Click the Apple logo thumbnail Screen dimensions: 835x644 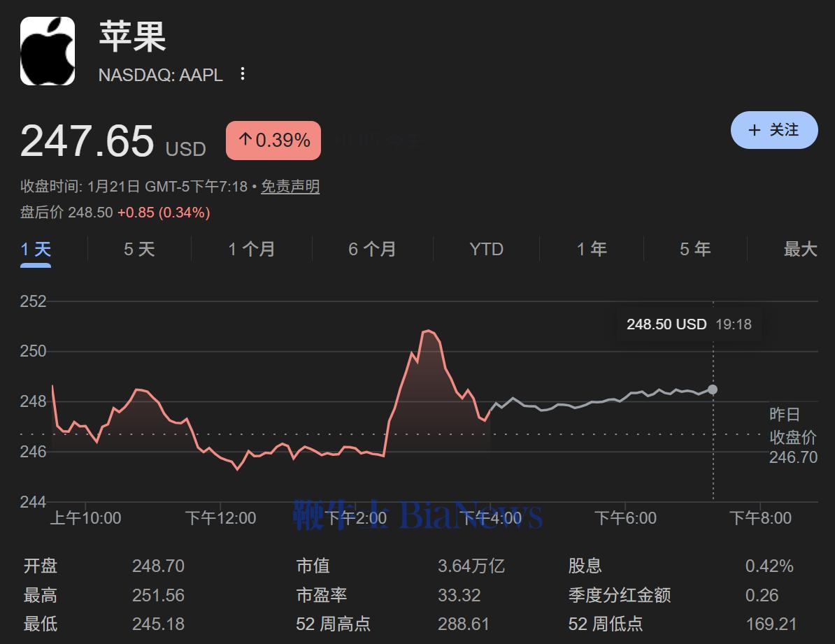[x=48, y=51]
